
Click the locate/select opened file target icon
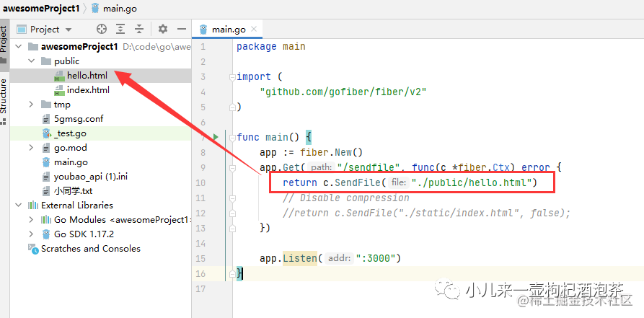(x=102, y=29)
